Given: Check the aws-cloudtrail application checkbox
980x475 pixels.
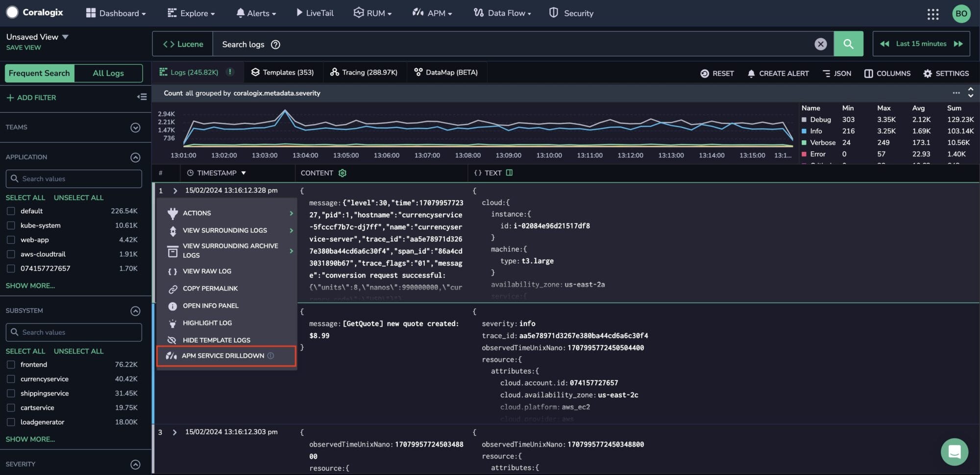Looking at the screenshot, I should pos(11,254).
